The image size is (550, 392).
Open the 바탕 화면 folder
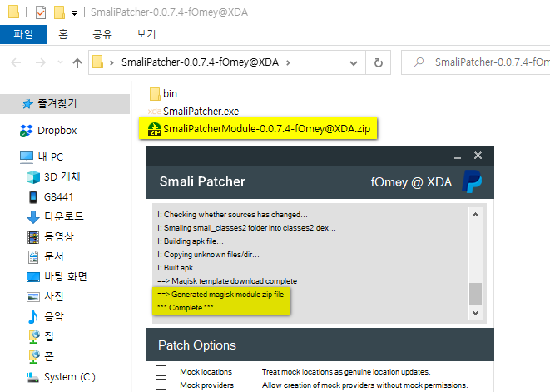pos(57,277)
